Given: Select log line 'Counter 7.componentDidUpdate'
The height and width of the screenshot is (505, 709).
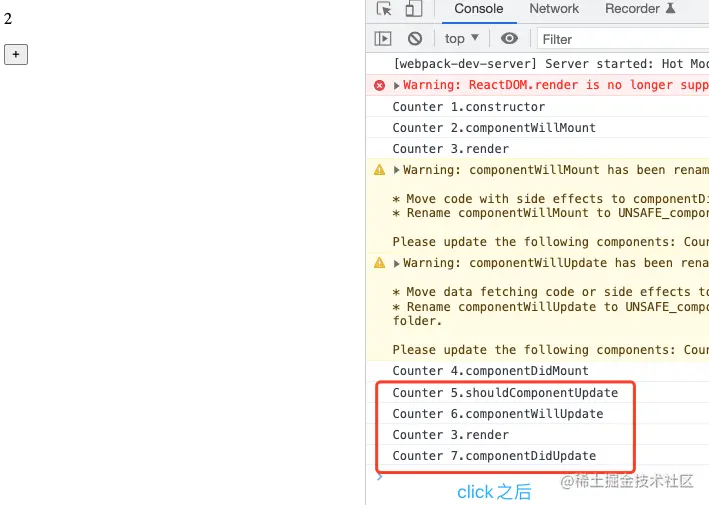Looking at the screenshot, I should (x=494, y=456).
